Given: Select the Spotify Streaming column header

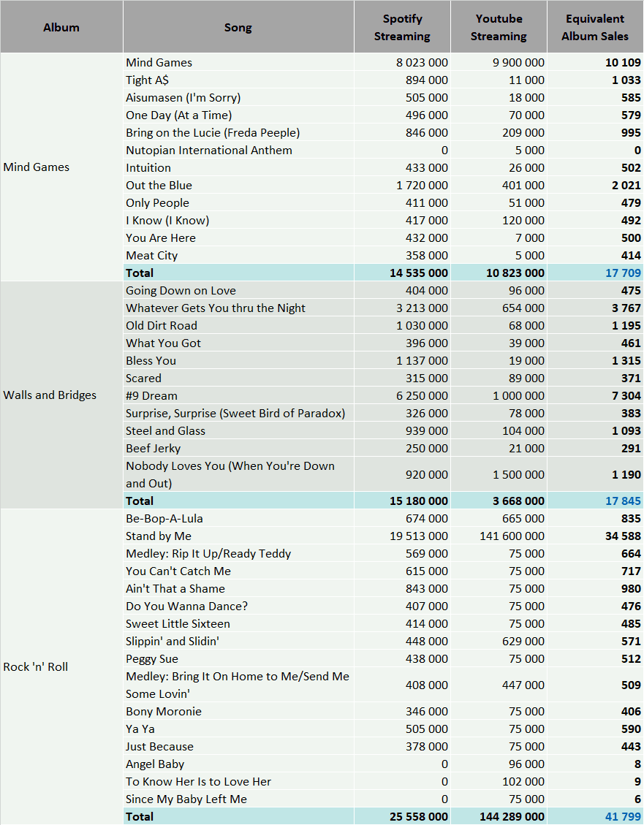Looking at the screenshot, I should (x=403, y=27).
